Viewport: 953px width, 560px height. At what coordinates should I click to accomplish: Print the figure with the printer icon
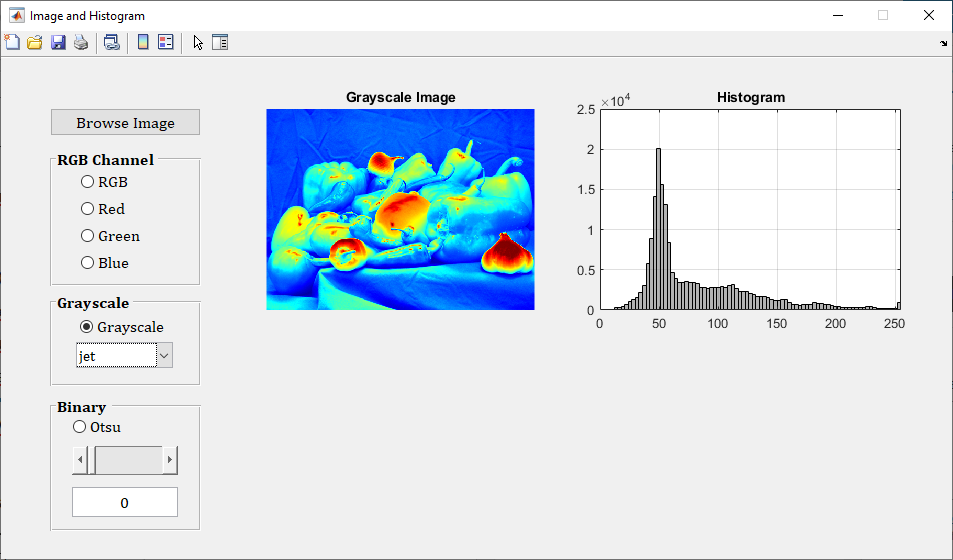coord(81,42)
